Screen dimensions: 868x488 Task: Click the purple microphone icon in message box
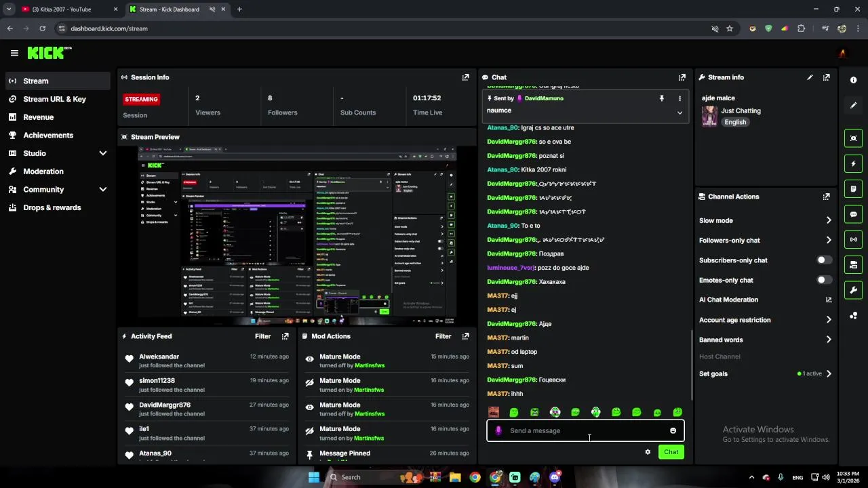coord(498,430)
